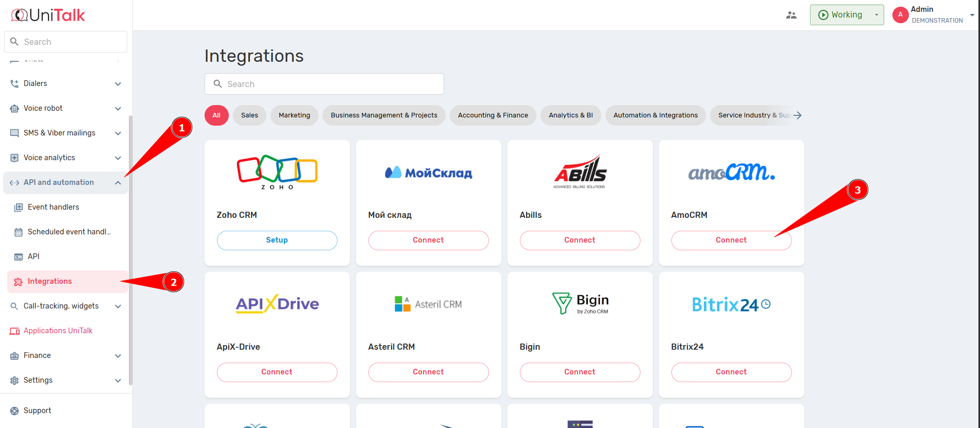Open the contacts people icon in header
980x428 pixels.
(791, 15)
